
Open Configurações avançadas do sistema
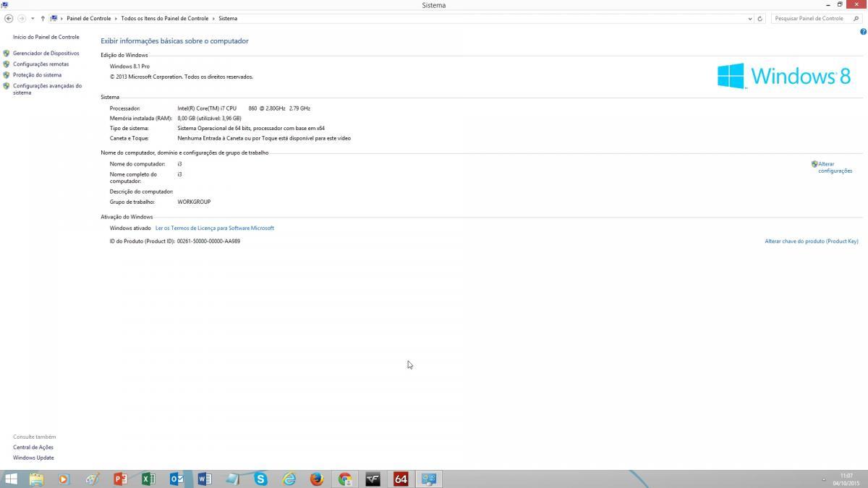point(47,89)
